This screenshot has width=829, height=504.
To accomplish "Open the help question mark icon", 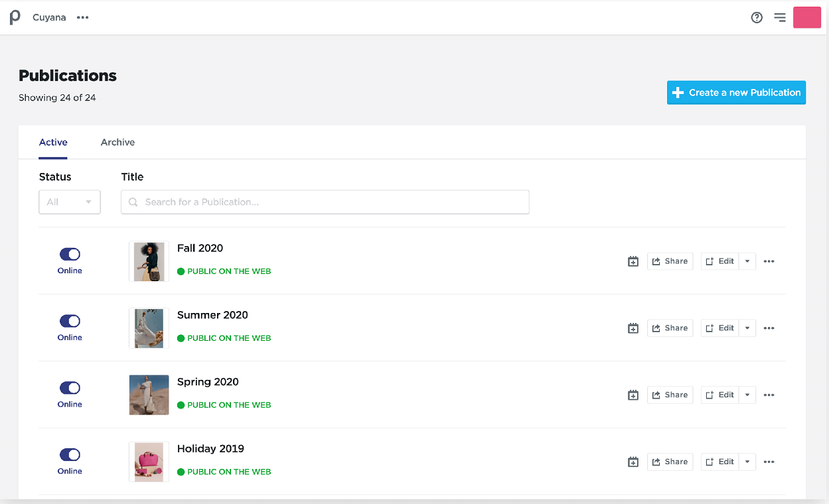I will pyautogui.click(x=757, y=18).
